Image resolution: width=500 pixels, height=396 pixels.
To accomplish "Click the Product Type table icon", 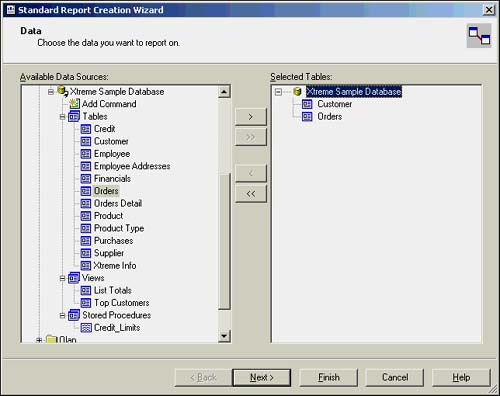I will coord(86,228).
